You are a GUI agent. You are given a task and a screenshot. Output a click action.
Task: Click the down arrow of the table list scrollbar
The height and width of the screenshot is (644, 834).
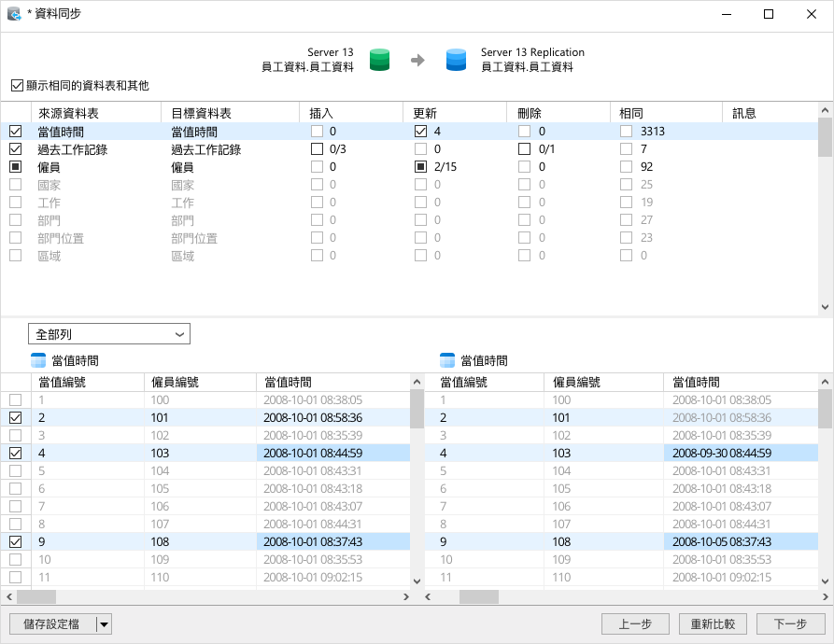[x=825, y=306]
